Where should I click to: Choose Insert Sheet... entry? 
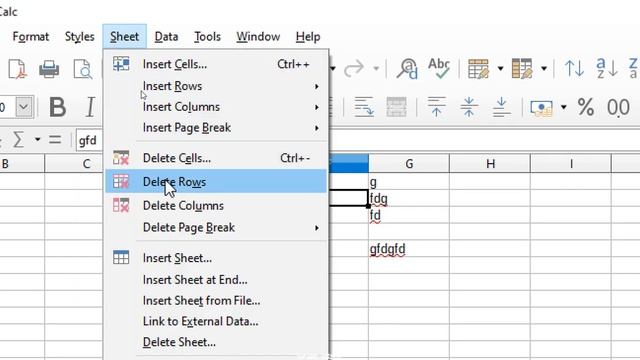[x=216, y=258]
